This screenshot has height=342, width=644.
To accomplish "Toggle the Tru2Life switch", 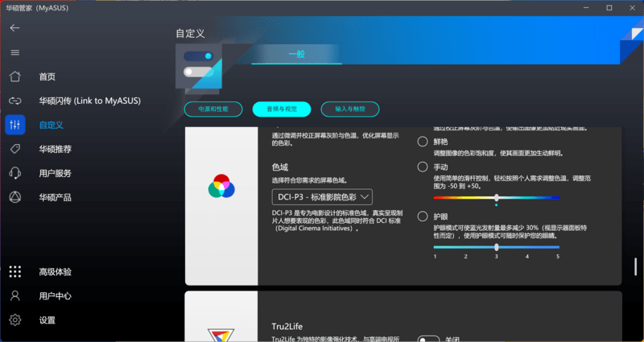I will point(428,339).
